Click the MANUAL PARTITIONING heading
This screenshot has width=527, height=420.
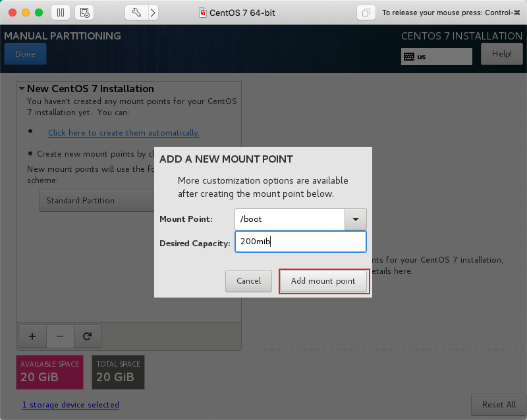pos(63,36)
